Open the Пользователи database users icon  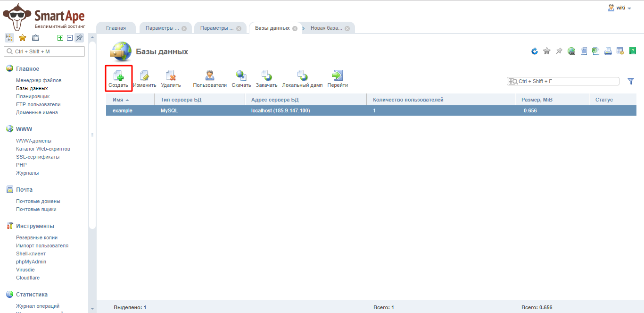pyautogui.click(x=210, y=77)
